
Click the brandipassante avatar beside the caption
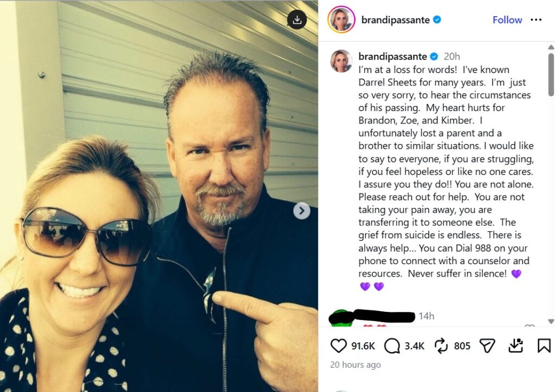point(341,61)
